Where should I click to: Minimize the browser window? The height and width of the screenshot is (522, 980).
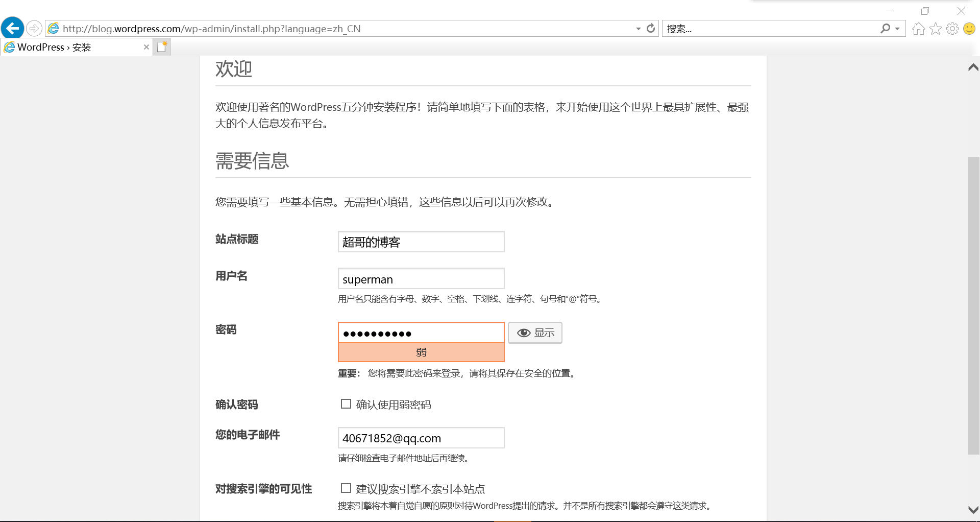tap(890, 11)
